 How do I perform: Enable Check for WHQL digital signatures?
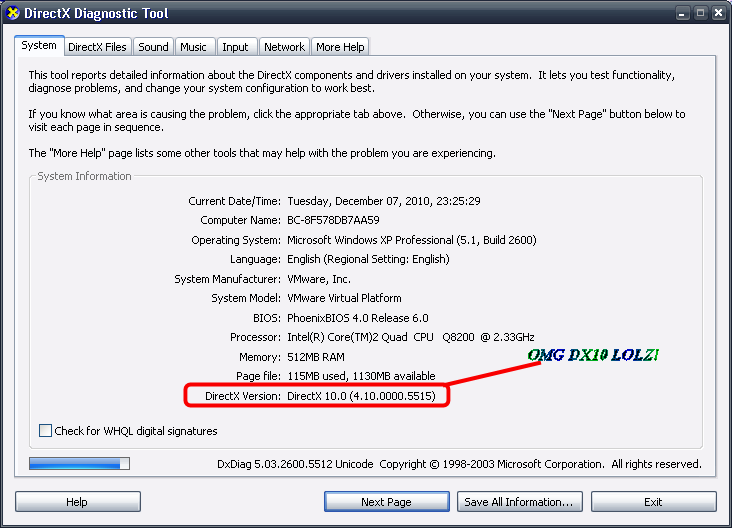click(45, 430)
